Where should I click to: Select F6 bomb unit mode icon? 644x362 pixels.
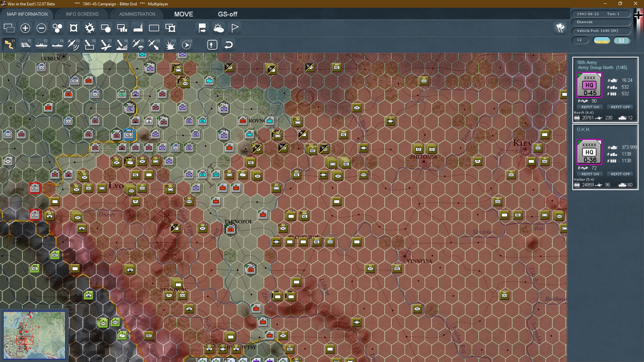tap(90, 45)
